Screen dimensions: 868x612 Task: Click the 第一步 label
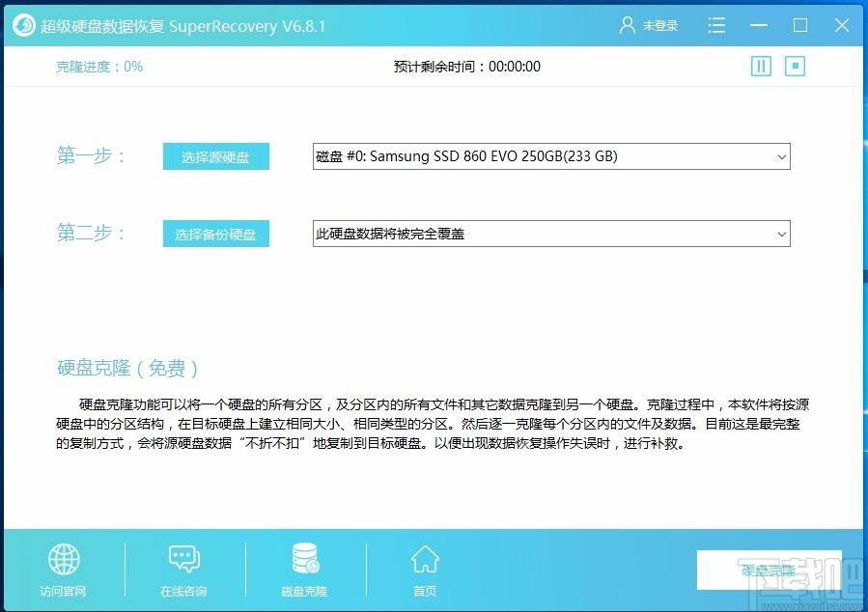(x=91, y=156)
